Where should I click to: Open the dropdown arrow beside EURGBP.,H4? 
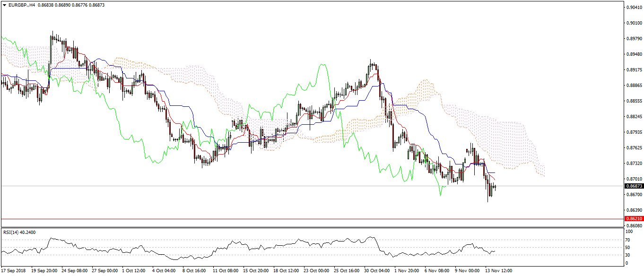[x=4, y=4]
